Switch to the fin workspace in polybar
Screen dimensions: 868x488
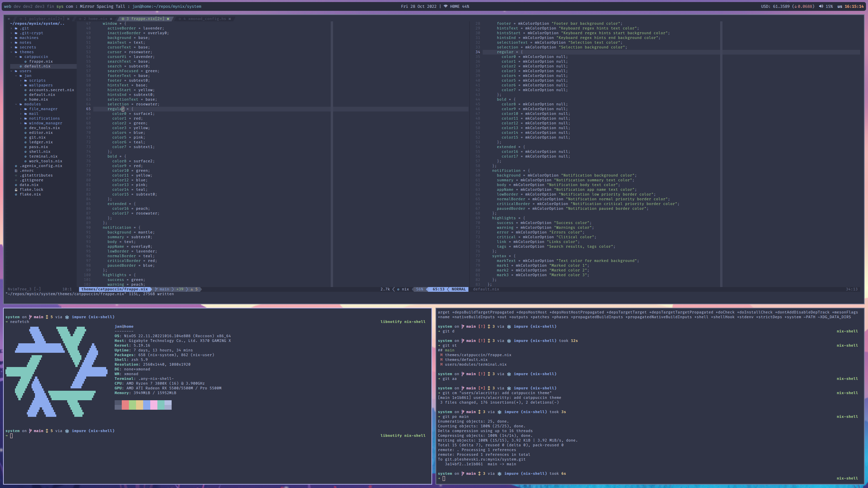tap(50, 6)
